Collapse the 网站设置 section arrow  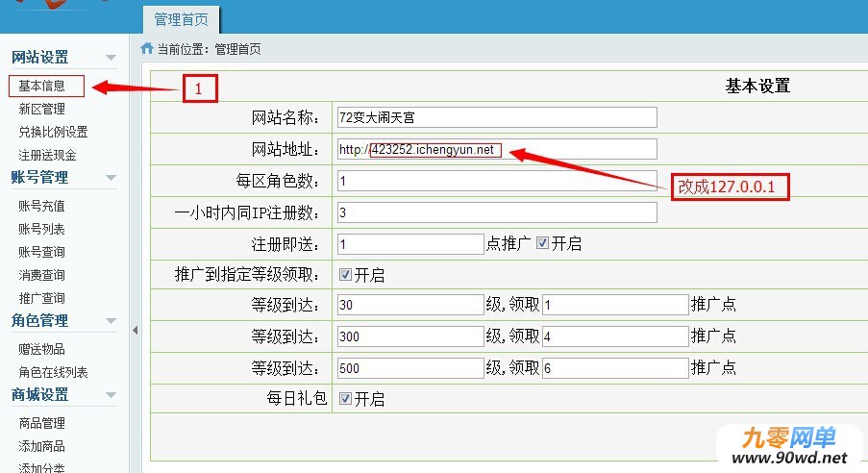[x=111, y=58]
